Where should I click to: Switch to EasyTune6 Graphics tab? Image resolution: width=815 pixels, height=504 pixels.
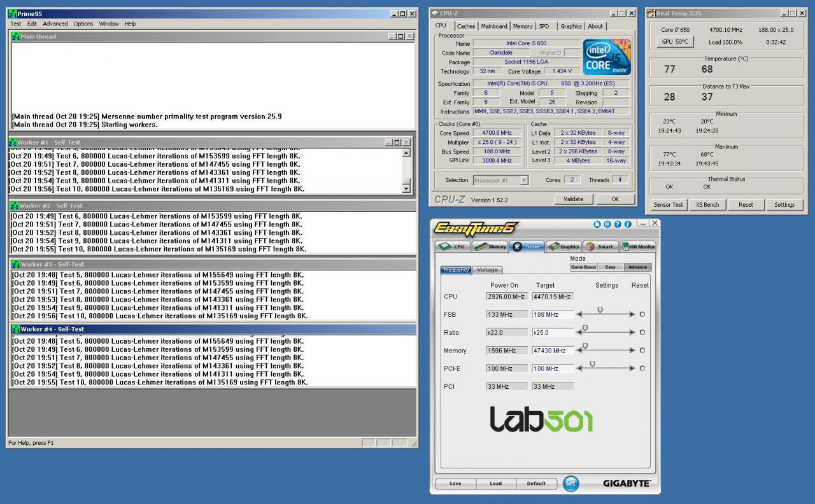[x=564, y=246]
